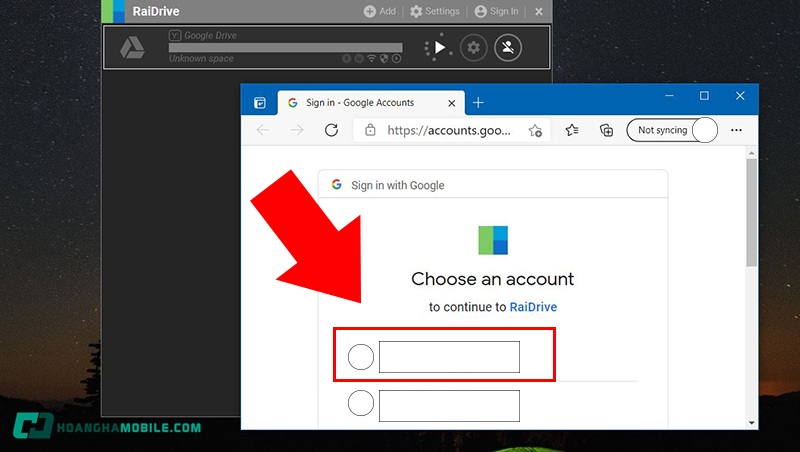Screen dimensions: 800x452
Task: Open the Favorites list in Edge
Action: (572, 130)
